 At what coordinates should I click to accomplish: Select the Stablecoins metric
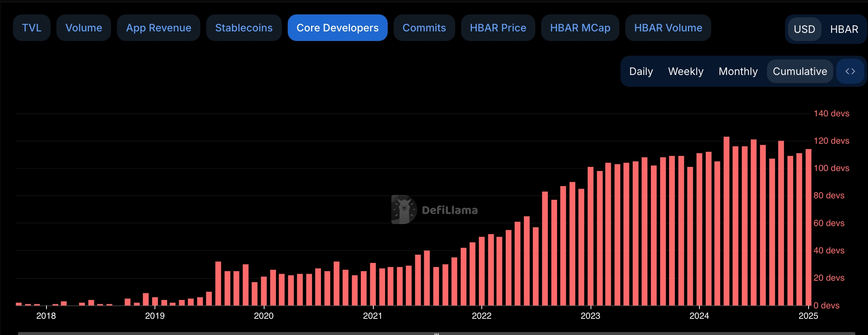pos(243,27)
